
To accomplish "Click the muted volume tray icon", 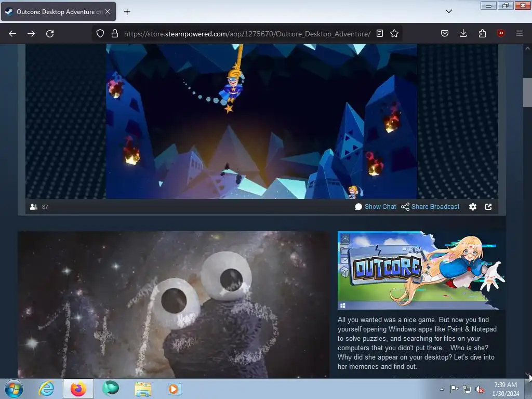I will click(480, 389).
